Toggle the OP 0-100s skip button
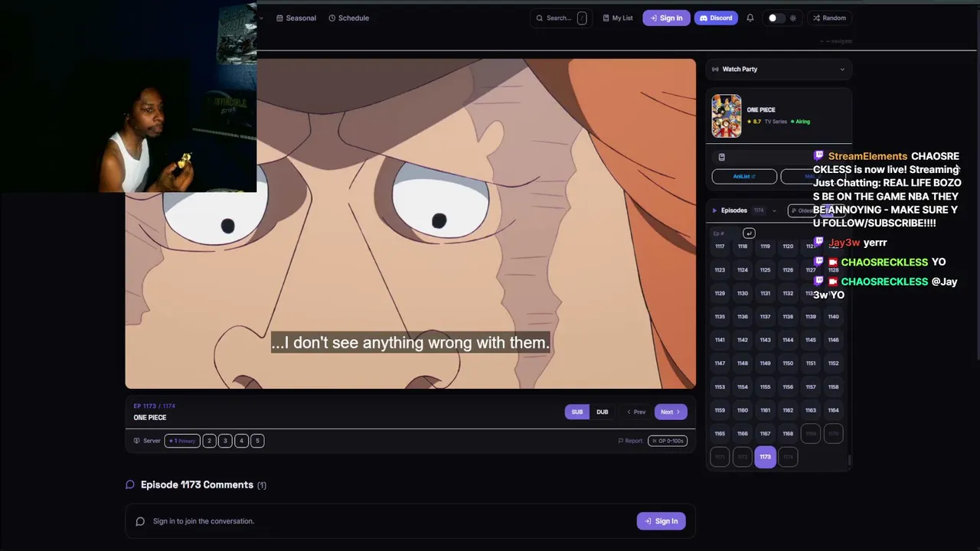This screenshot has height=551, width=980. tap(668, 441)
